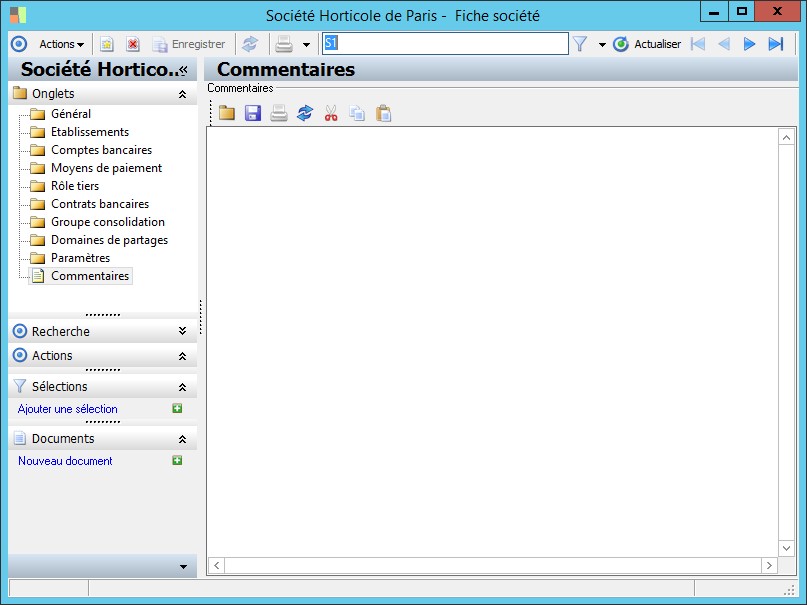Click the printer icon in the main toolbar
The height and width of the screenshot is (605, 807).
click(x=284, y=44)
